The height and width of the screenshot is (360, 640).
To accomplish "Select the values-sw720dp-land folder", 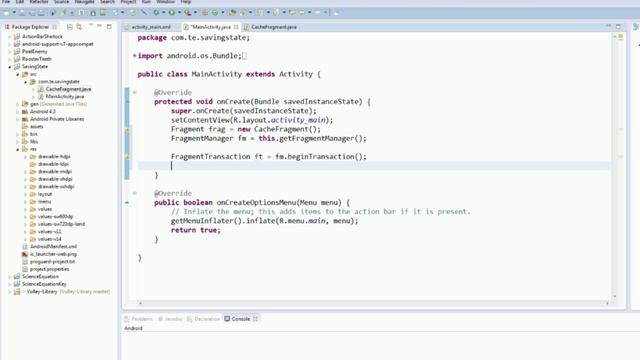I will pyautogui.click(x=61, y=224).
